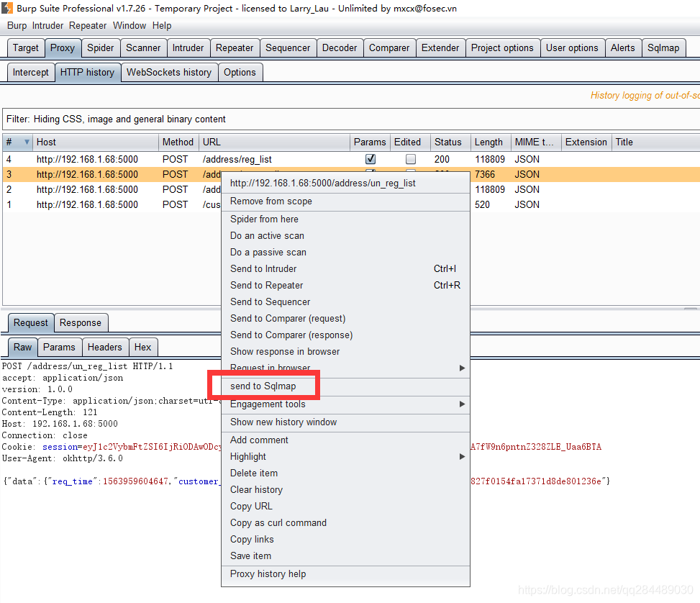Choose Show response in browser
The width and height of the screenshot is (700, 603).
click(345, 352)
